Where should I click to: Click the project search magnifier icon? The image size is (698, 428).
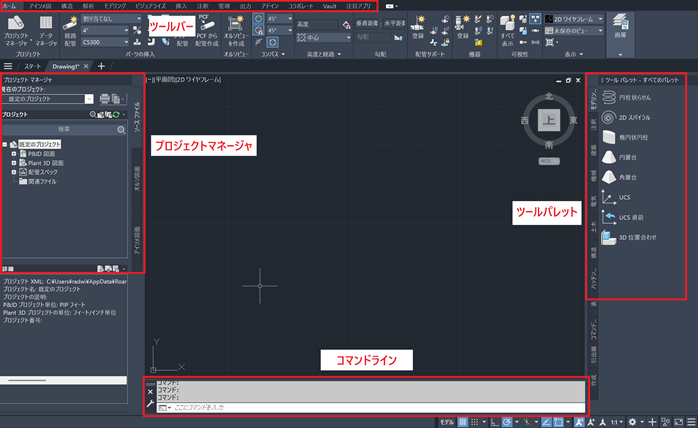click(121, 130)
